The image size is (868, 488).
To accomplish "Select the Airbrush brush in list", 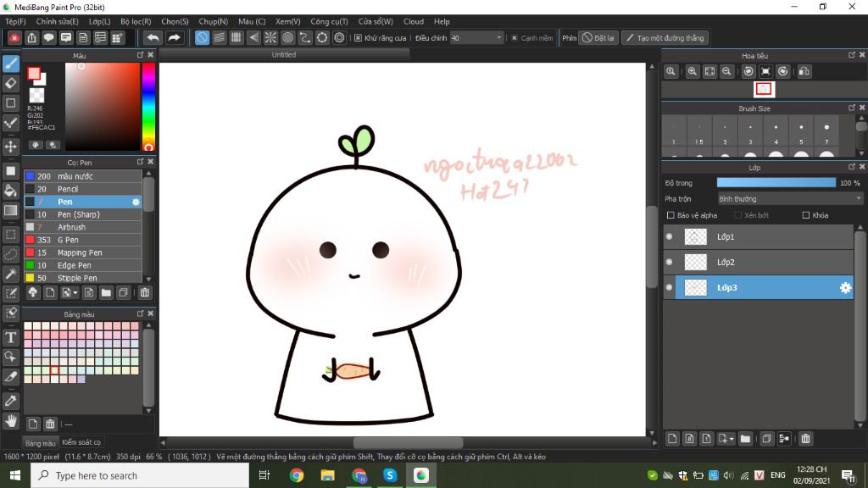I will point(71,227).
